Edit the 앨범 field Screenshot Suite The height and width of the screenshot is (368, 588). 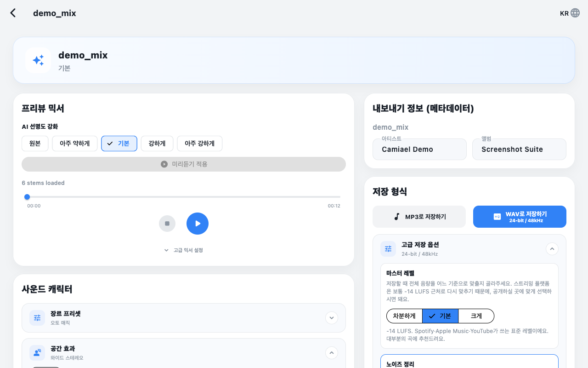tap(519, 149)
